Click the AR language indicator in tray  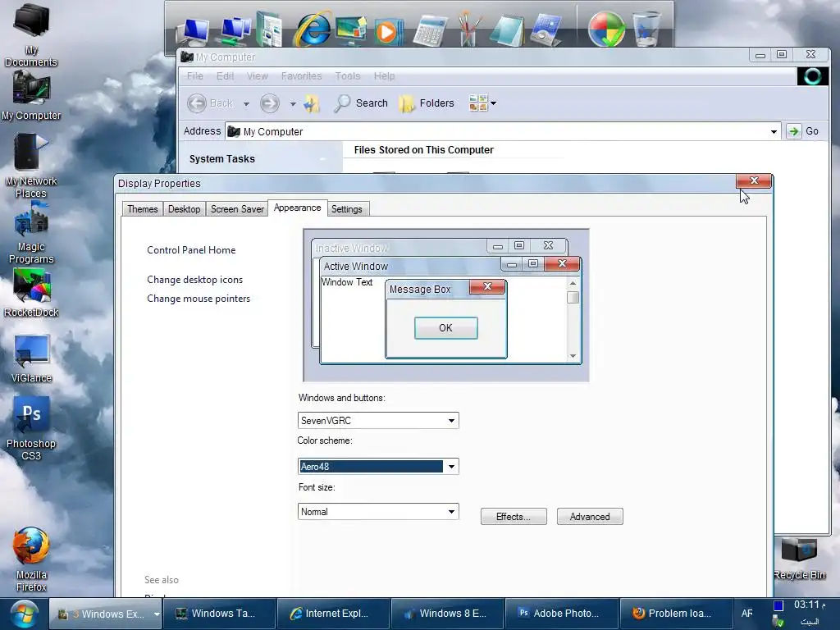[x=746, y=614]
